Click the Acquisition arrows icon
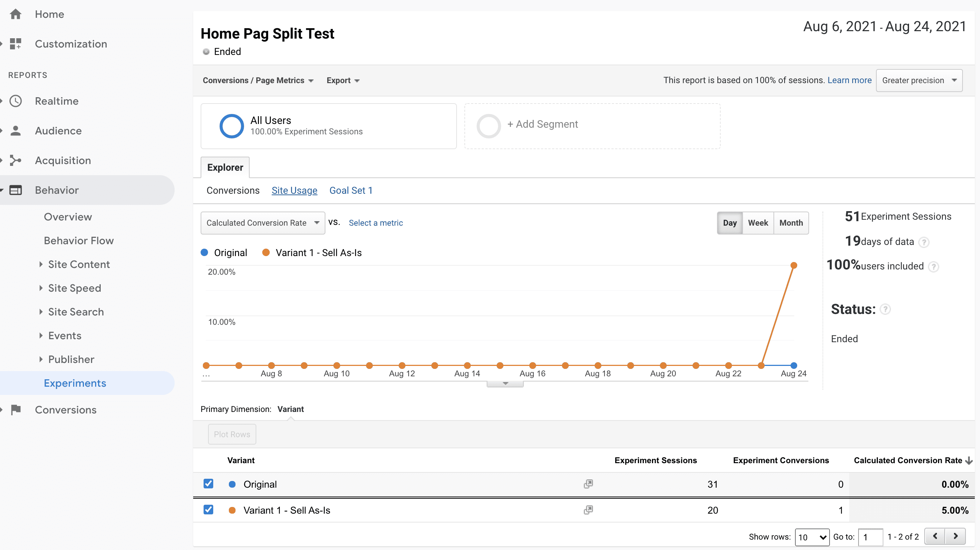This screenshot has height=550, width=980. pos(16,160)
